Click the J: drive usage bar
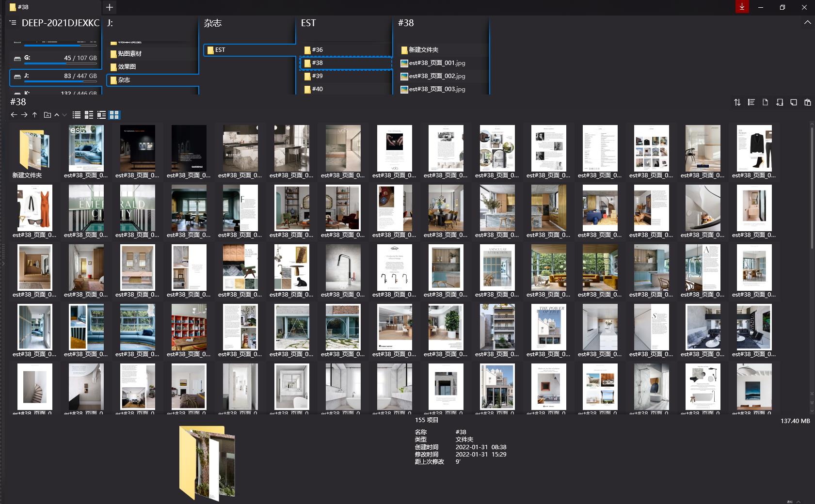The image size is (815, 504). [x=60, y=81]
